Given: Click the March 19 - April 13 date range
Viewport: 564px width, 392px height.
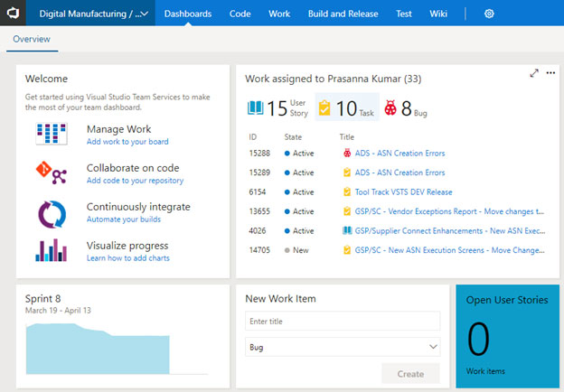Looking at the screenshot, I should click(58, 311).
